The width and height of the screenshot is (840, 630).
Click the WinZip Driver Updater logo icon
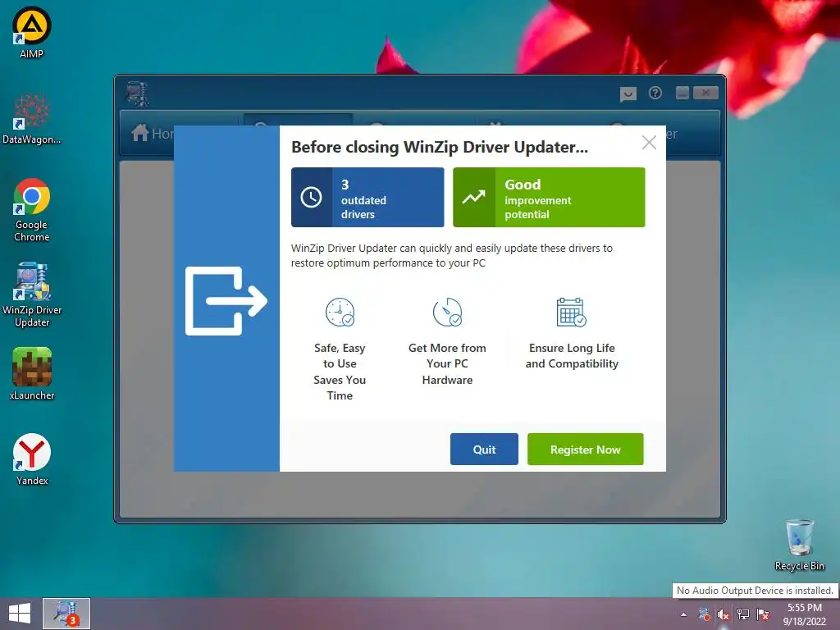[x=137, y=94]
